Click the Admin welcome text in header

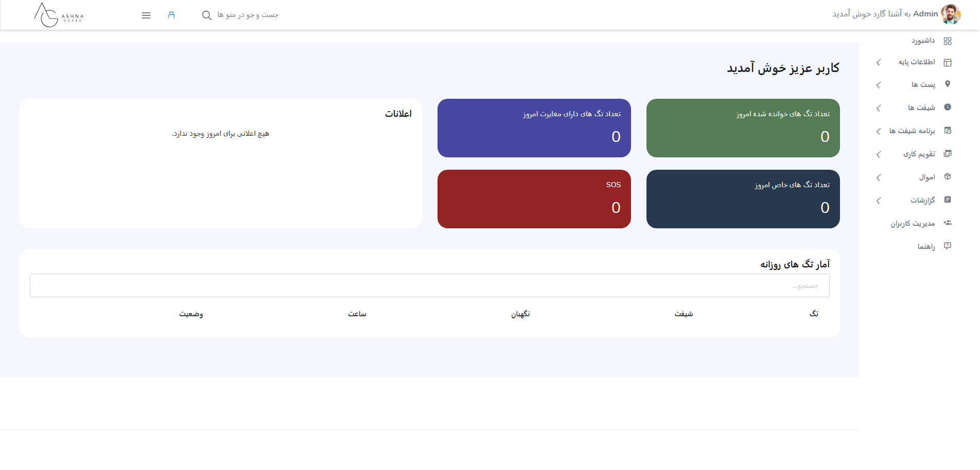885,14
